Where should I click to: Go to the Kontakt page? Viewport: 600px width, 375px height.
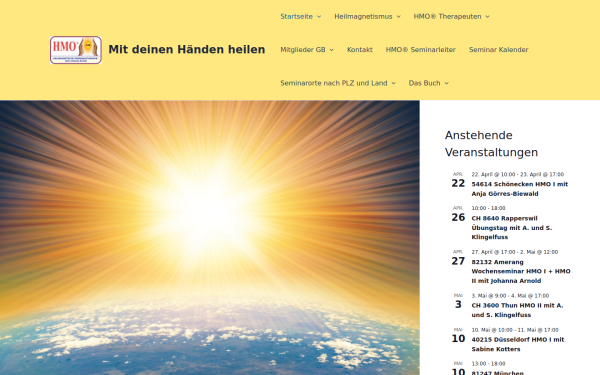pyautogui.click(x=360, y=50)
